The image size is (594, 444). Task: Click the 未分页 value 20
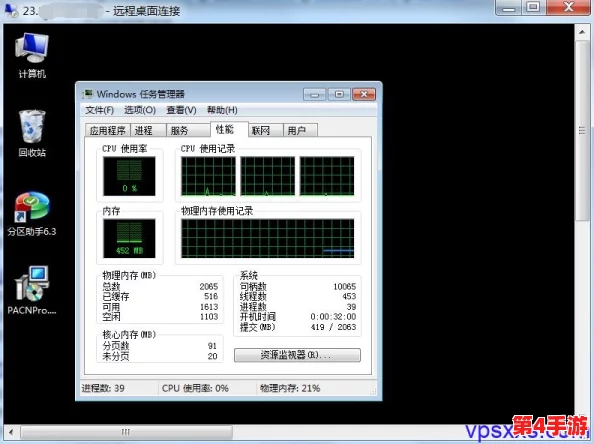(x=212, y=356)
